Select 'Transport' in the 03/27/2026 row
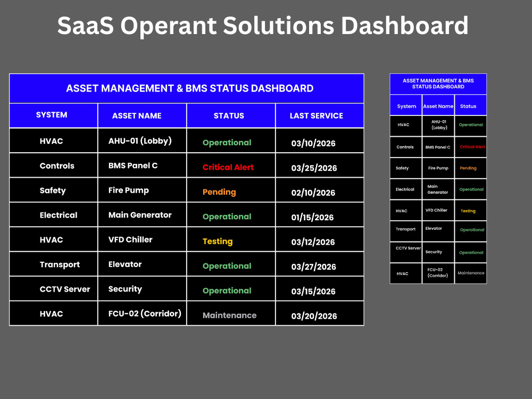The width and height of the screenshot is (532, 399). point(60,264)
